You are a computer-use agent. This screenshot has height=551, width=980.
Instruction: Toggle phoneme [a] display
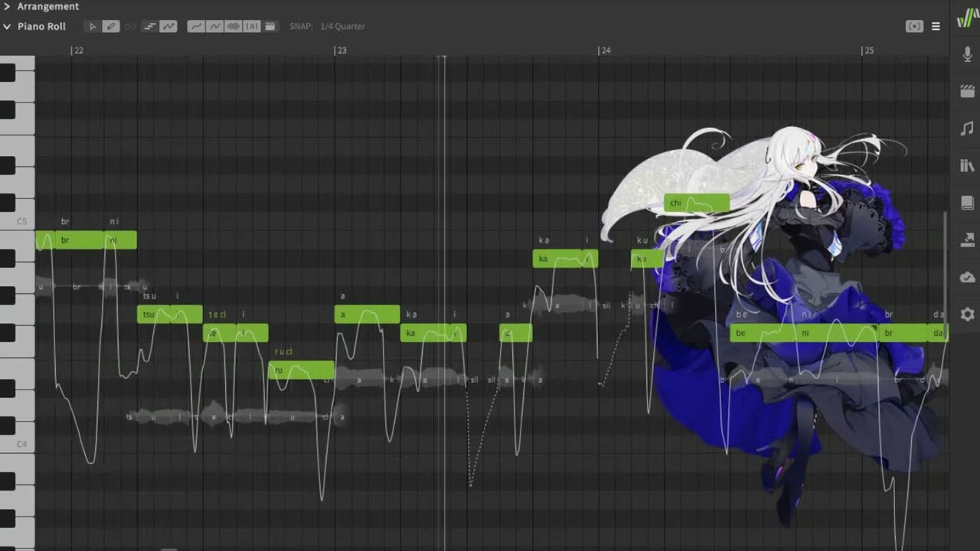pyautogui.click(x=251, y=26)
